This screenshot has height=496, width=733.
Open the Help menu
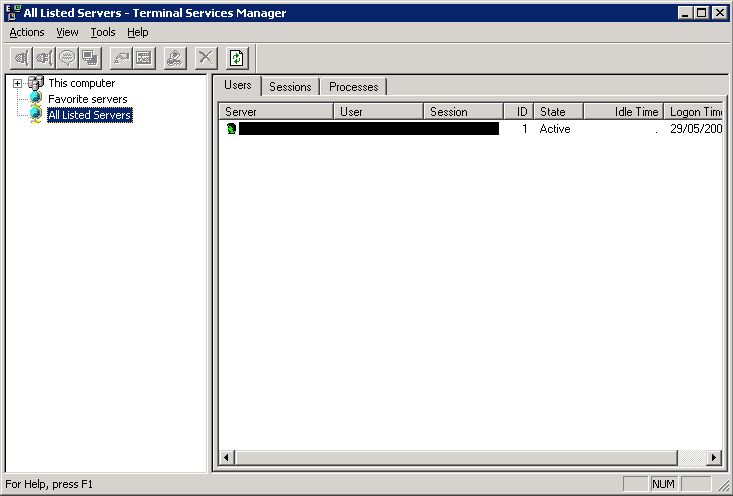(x=138, y=32)
